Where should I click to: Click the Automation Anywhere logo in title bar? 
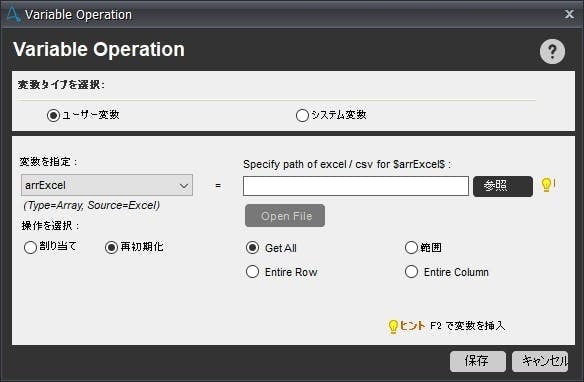pyautogui.click(x=13, y=14)
